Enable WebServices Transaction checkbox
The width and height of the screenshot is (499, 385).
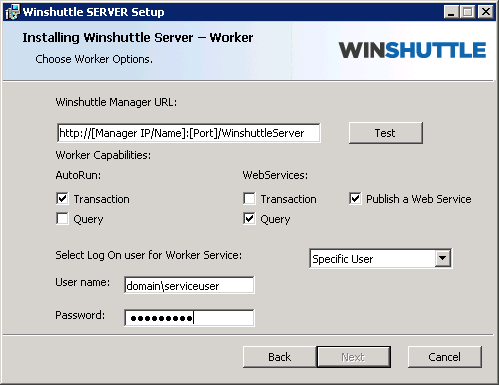pyautogui.click(x=249, y=199)
